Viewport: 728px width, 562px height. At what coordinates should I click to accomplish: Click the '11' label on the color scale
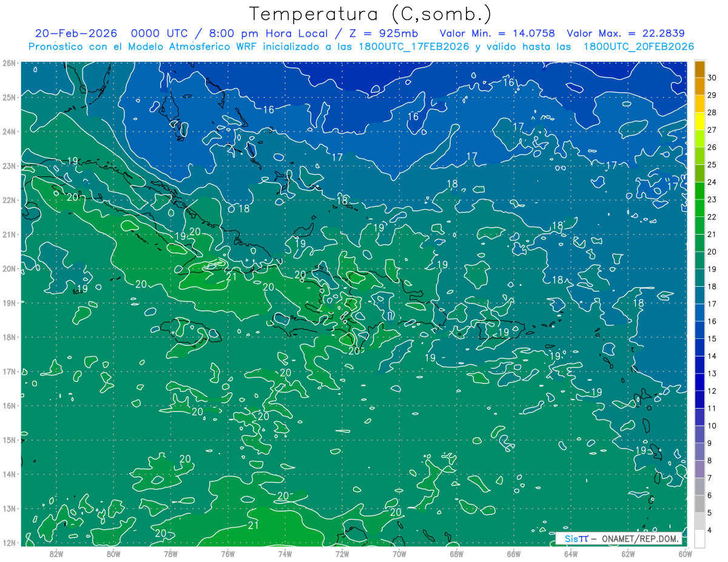(x=712, y=409)
